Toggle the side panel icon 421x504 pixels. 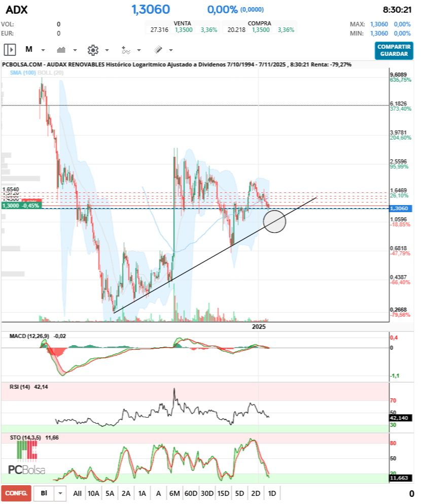point(10,50)
